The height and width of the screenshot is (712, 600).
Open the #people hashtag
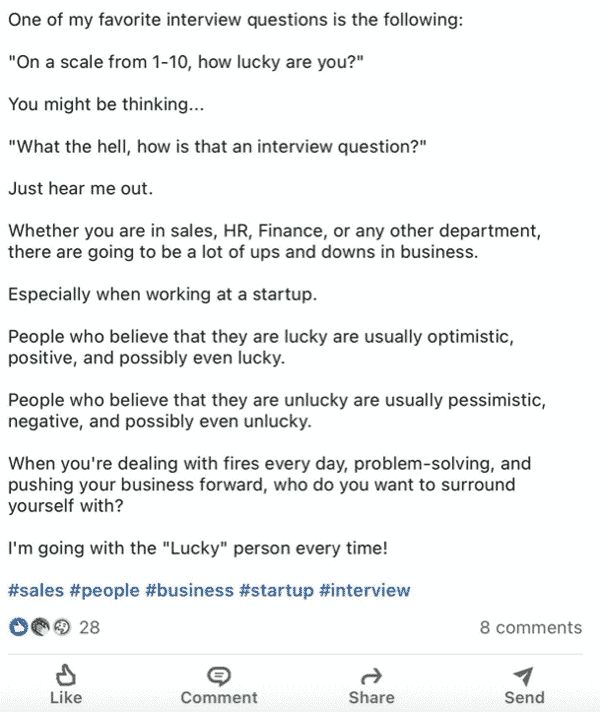[x=104, y=590]
